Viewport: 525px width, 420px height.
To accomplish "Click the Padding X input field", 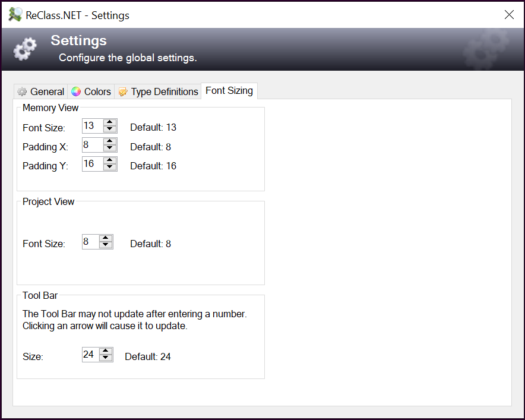I will coord(93,145).
